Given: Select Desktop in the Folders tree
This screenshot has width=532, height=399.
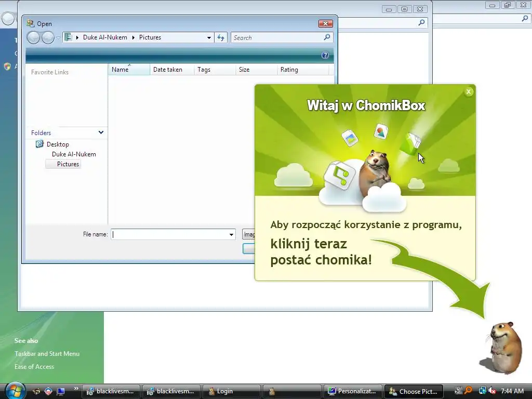Looking at the screenshot, I should coord(58,144).
